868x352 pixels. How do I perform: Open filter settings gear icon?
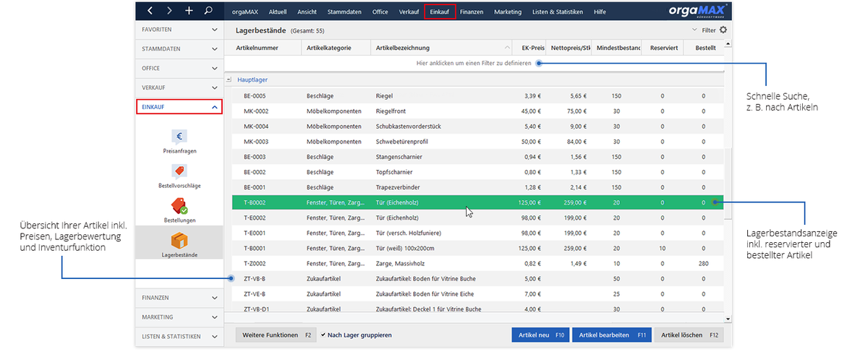723,30
